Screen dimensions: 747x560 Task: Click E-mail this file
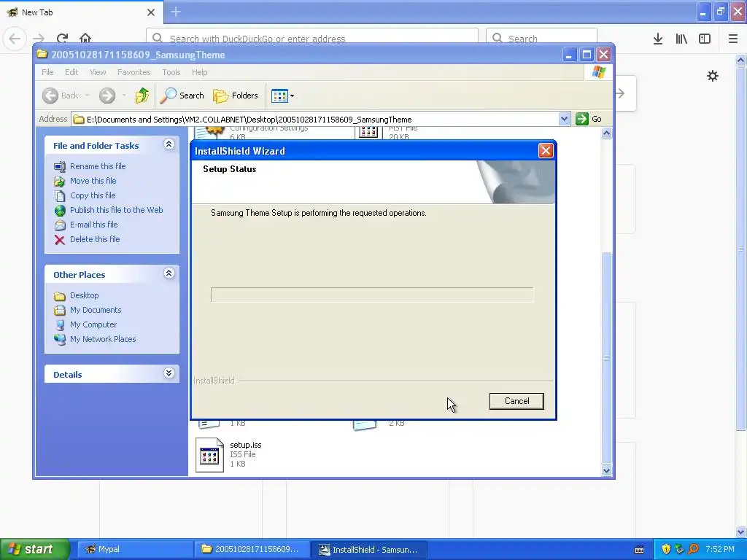[x=94, y=225]
